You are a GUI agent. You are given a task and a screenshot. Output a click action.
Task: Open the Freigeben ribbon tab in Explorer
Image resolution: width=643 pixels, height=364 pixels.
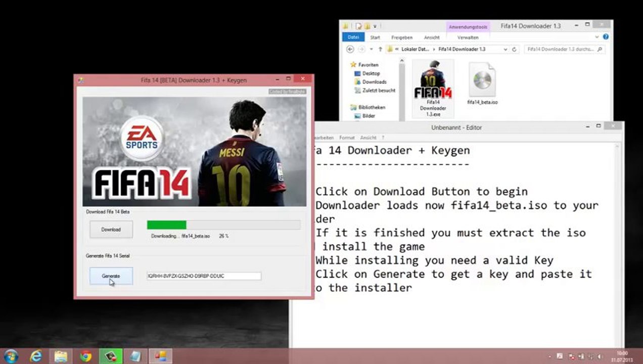click(402, 37)
